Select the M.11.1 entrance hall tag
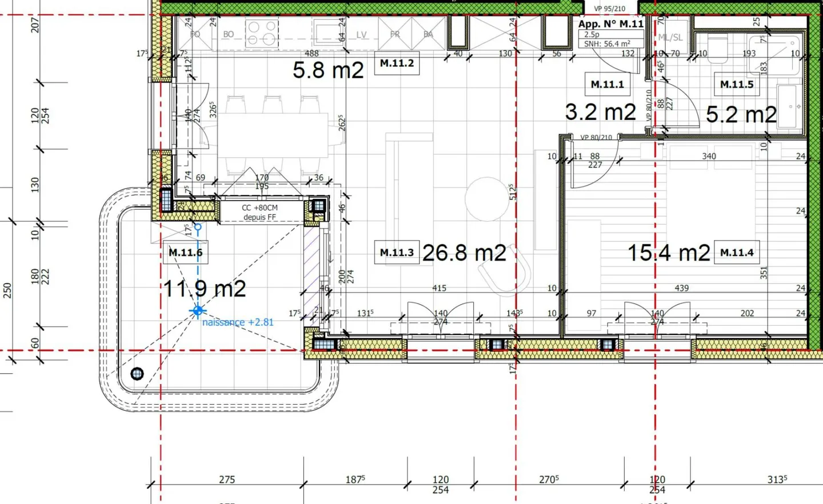 pos(607,84)
